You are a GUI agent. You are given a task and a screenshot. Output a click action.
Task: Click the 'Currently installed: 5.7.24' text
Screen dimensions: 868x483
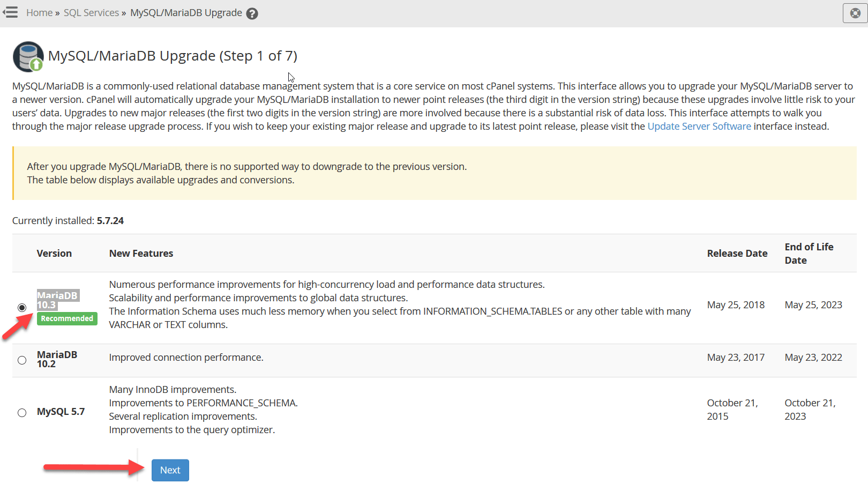click(x=68, y=221)
